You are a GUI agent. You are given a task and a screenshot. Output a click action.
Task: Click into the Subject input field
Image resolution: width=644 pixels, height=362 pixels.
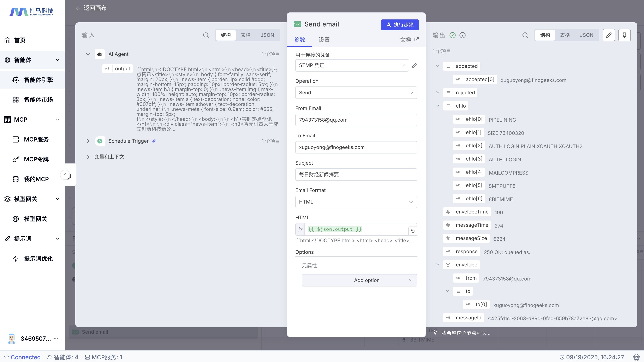click(356, 174)
